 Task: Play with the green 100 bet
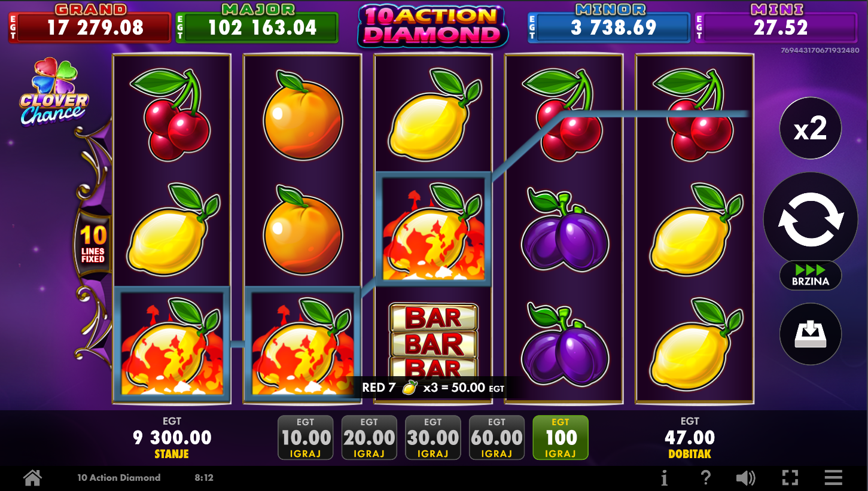tap(561, 438)
